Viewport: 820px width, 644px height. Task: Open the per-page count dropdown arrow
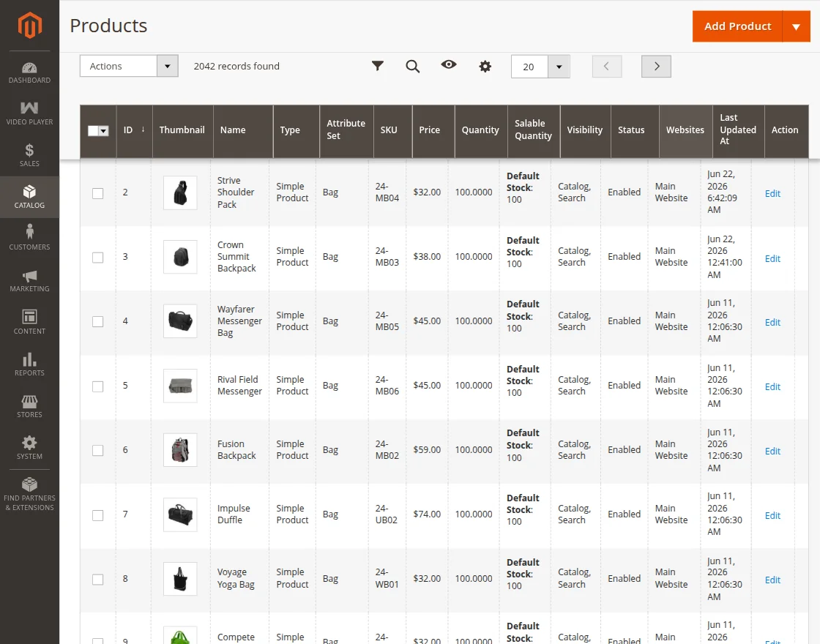(559, 67)
